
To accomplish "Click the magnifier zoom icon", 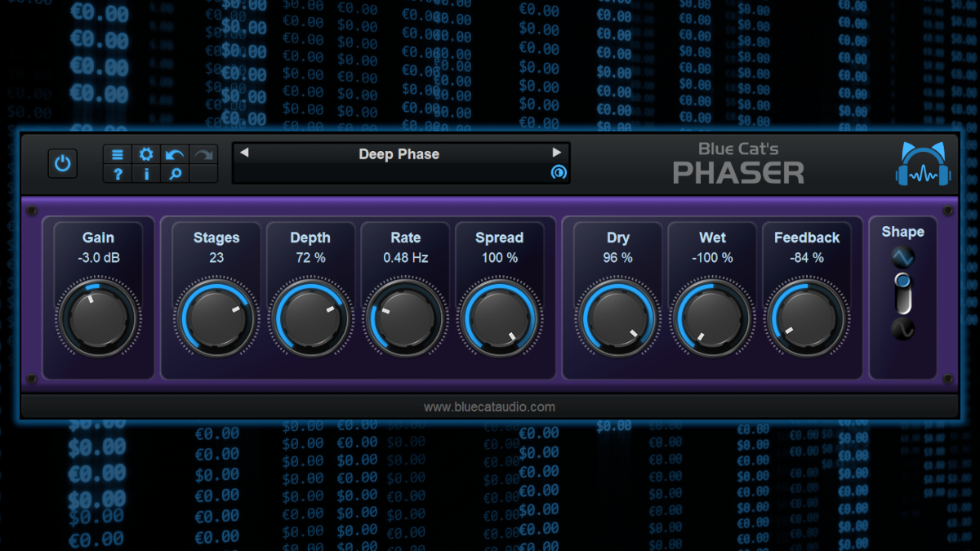I will [x=175, y=173].
